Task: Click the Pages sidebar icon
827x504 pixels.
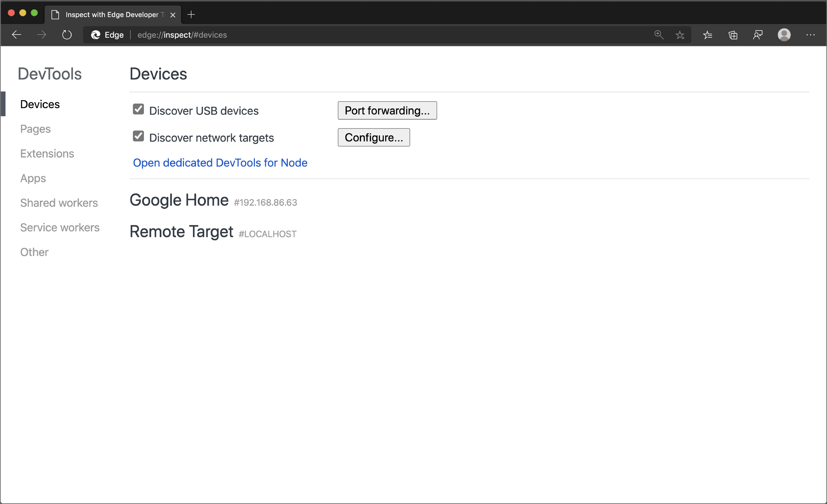Action: pyautogui.click(x=35, y=129)
